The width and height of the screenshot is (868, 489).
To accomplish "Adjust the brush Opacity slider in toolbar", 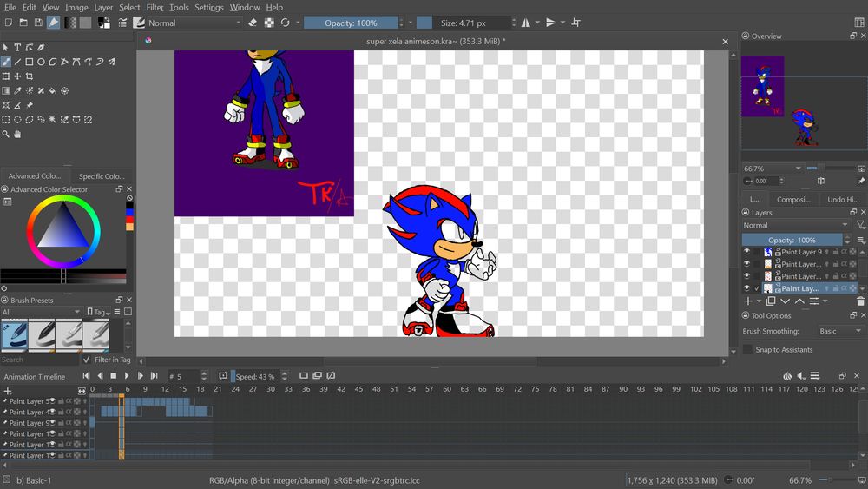I will coord(352,23).
